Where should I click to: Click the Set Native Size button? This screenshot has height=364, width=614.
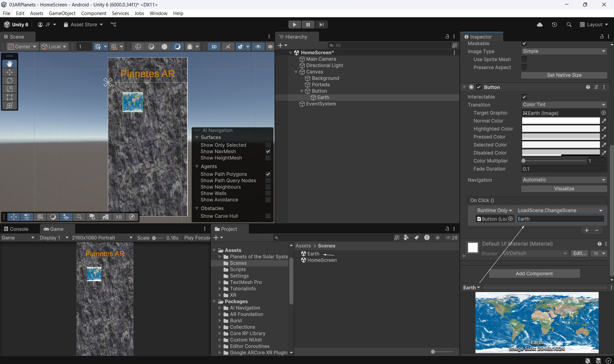click(564, 75)
